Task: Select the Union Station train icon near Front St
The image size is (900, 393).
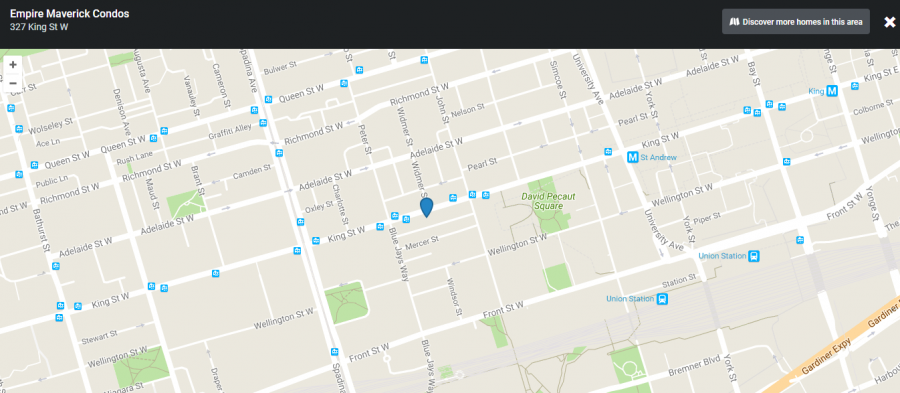Action: click(x=754, y=256)
